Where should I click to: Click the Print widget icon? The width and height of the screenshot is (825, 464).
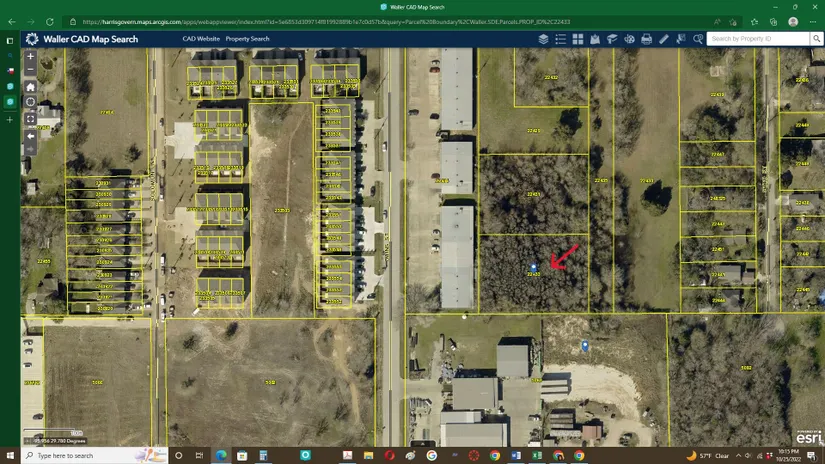pos(646,39)
